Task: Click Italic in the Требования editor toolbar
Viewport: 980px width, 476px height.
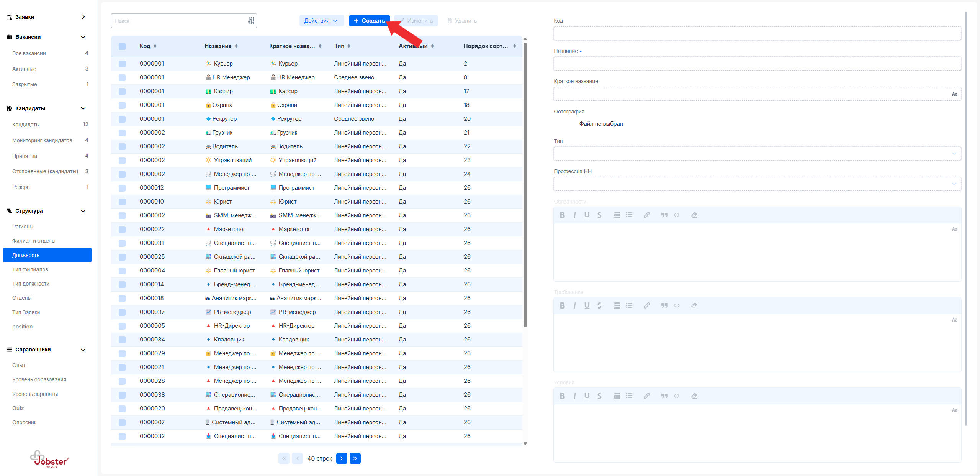Action: [574, 305]
